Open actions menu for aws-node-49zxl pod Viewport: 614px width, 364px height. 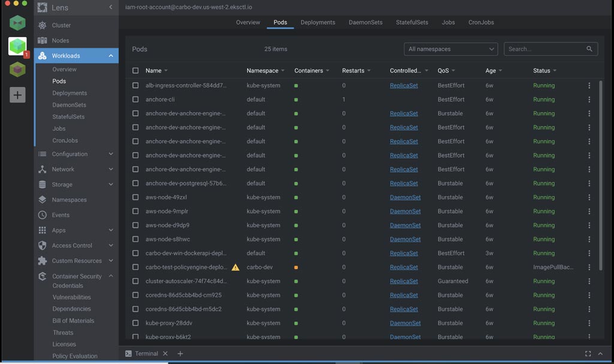point(589,197)
